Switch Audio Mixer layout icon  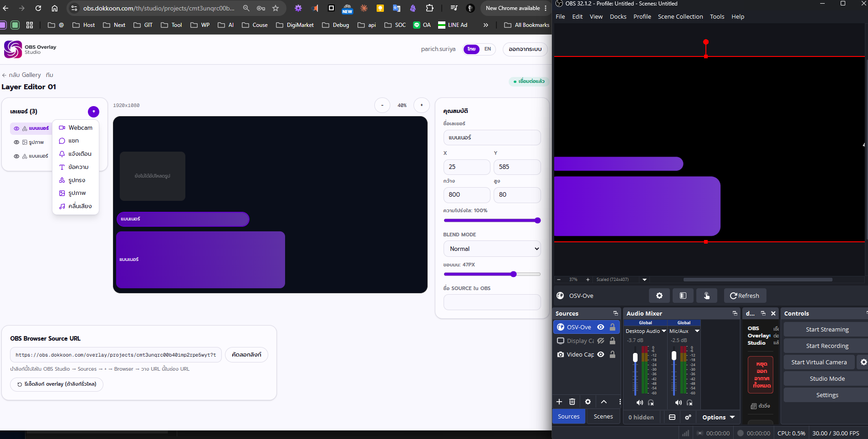[672, 417]
